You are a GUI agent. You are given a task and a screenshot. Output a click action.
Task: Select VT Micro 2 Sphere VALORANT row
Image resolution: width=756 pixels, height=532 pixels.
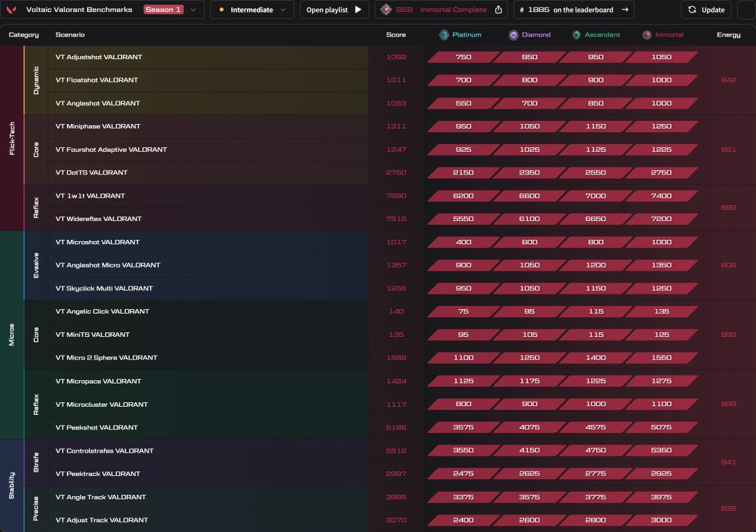(x=209, y=358)
